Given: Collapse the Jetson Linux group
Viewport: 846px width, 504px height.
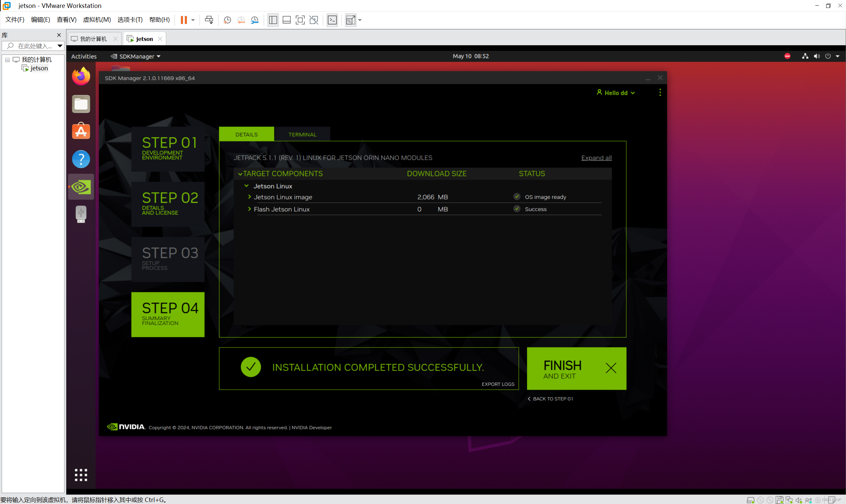Looking at the screenshot, I should pyautogui.click(x=247, y=186).
